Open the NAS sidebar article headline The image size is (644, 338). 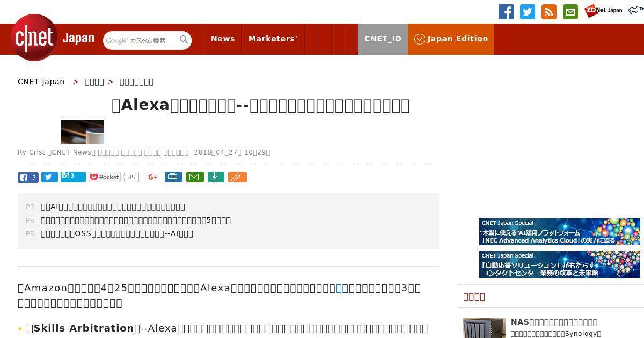coord(554,322)
